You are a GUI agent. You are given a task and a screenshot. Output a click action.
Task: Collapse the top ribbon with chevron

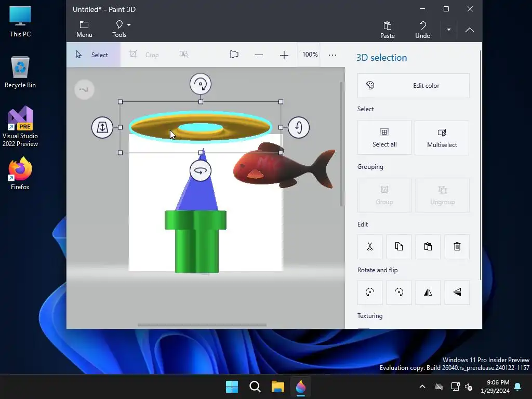469,30
